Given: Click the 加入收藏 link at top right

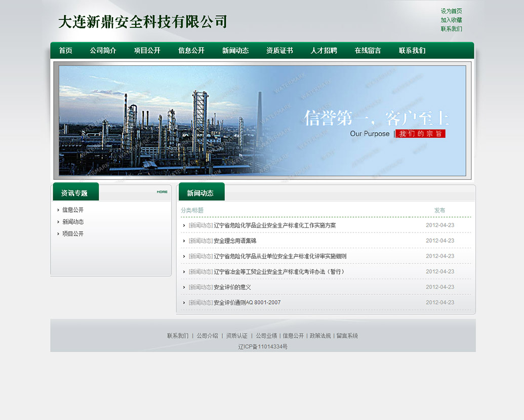Looking at the screenshot, I should click(451, 20).
